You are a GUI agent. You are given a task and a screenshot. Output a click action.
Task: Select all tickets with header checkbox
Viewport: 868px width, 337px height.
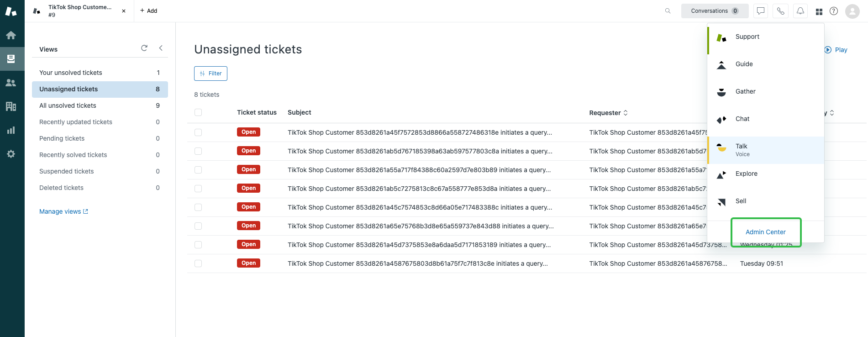click(198, 112)
